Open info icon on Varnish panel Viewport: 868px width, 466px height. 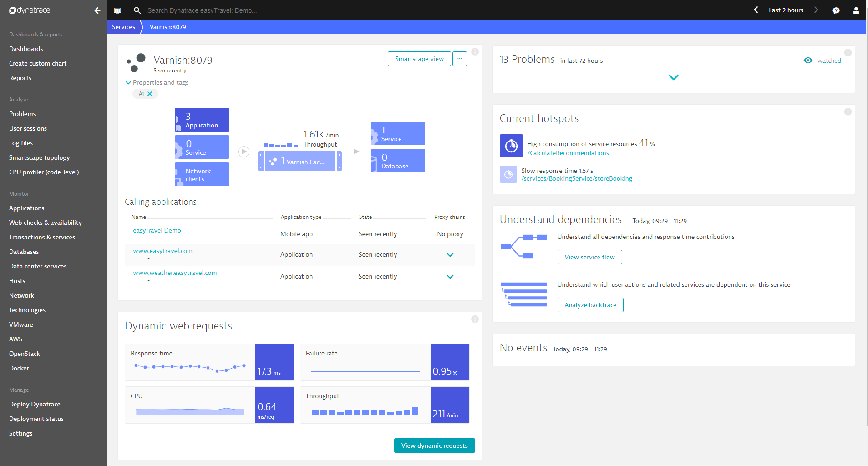point(475,51)
